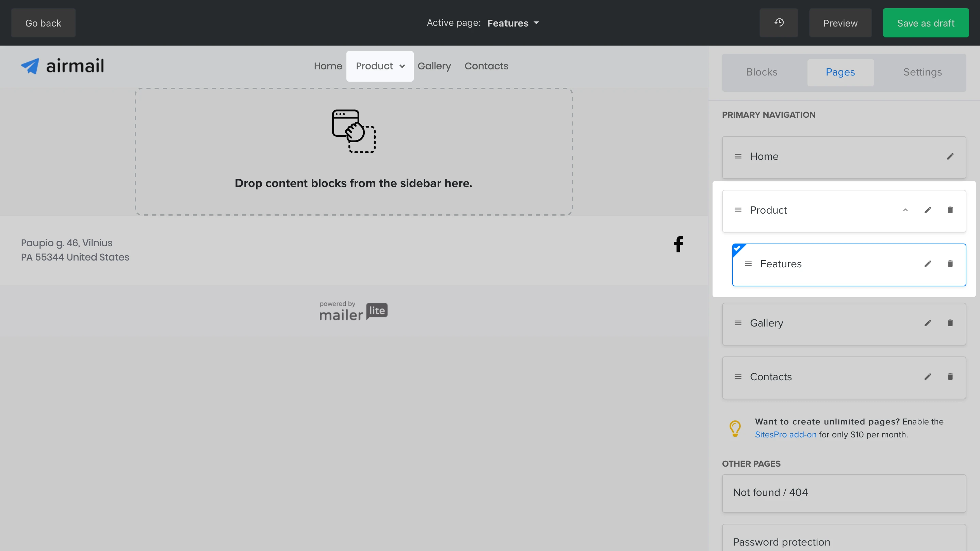Click the Facebook icon in footer
Viewport: 980px width, 551px height.
point(678,244)
